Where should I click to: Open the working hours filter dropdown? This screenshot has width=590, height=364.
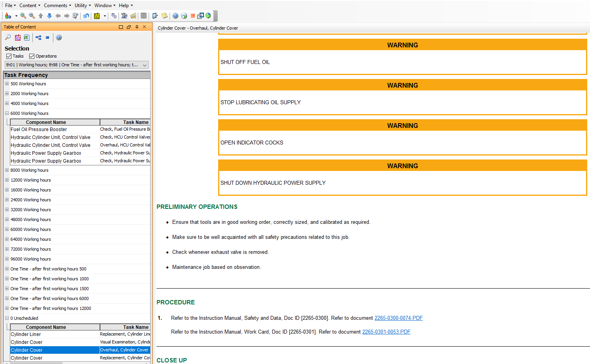pyautogui.click(x=145, y=65)
